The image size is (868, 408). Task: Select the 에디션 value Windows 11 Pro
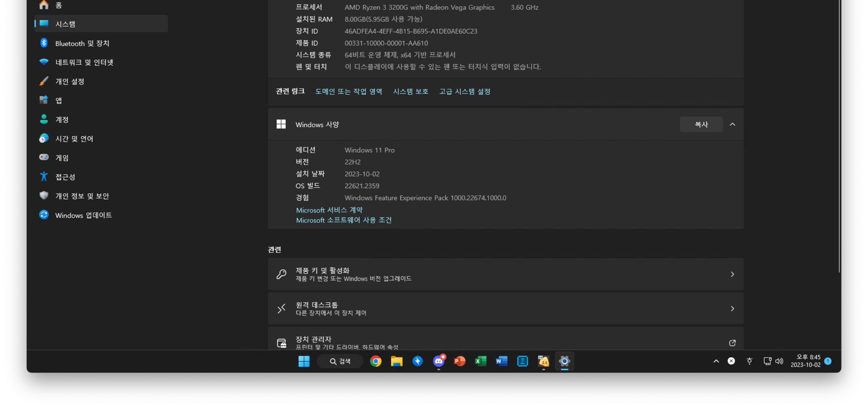(369, 150)
